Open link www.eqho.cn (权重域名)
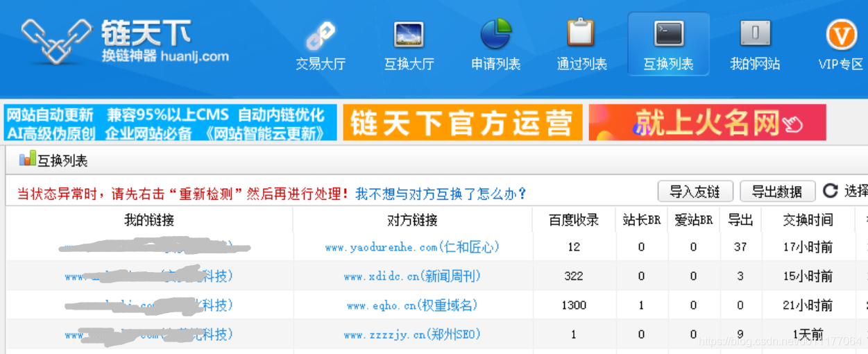The height and width of the screenshot is (354, 868). (412, 305)
